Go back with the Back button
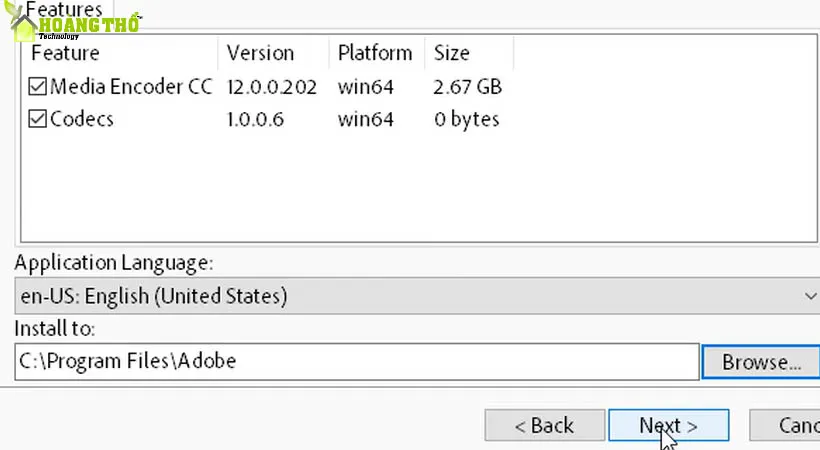 tap(544, 426)
